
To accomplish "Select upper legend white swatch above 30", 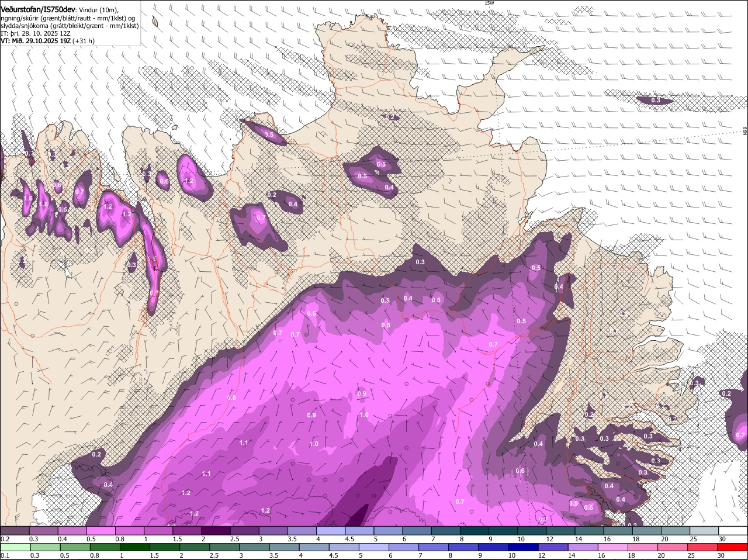I will click(x=732, y=531).
